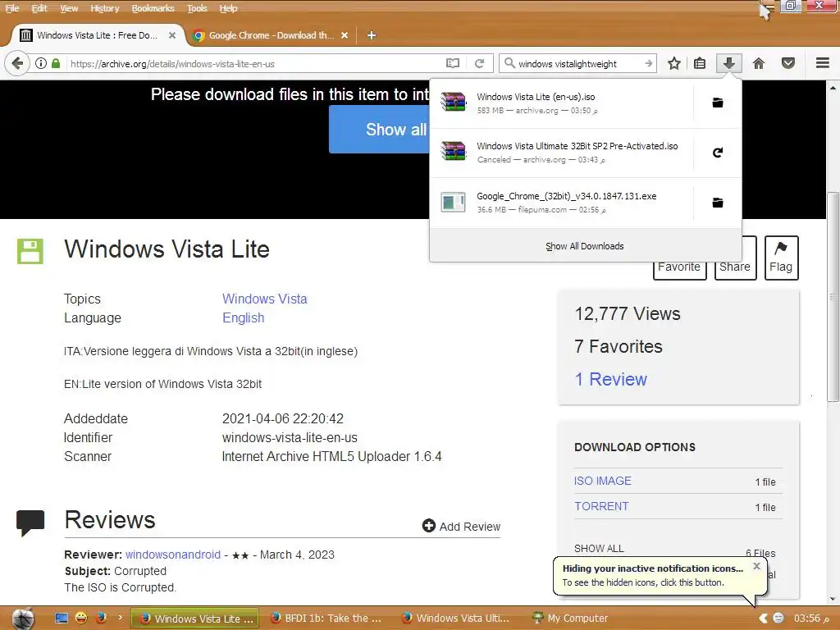Launch the smiley quick launch icon

(81, 619)
